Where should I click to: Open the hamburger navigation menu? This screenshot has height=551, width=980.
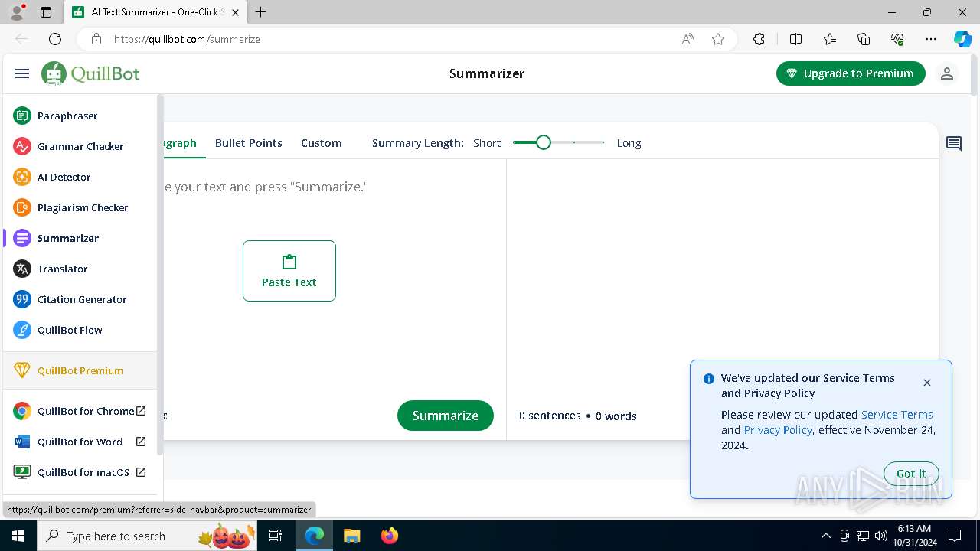tap(22, 73)
